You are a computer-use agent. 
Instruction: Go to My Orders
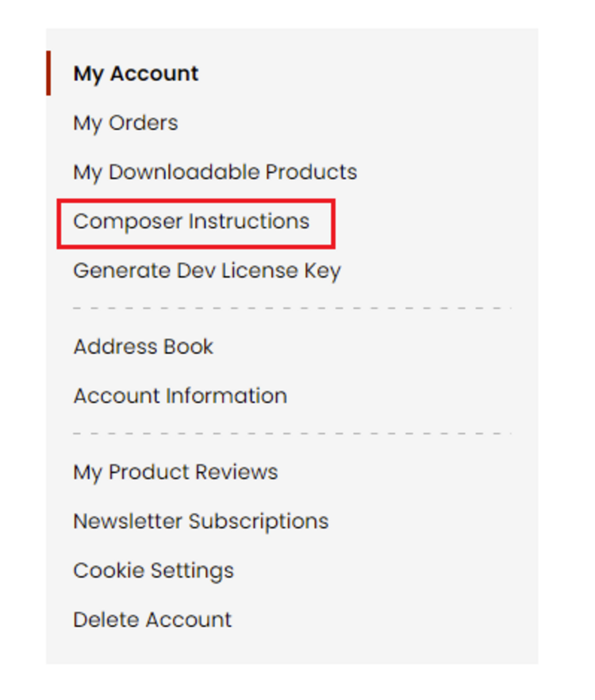pos(125,123)
